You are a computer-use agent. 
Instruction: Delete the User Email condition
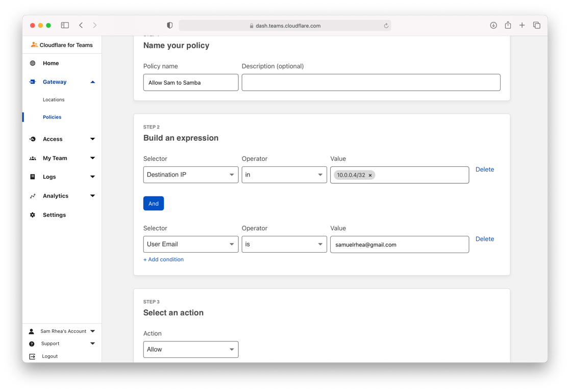pyautogui.click(x=485, y=239)
